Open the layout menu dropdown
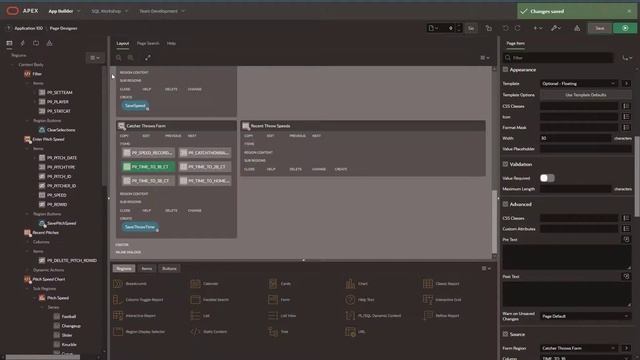This screenshot has width=640, height=360. coord(484,58)
